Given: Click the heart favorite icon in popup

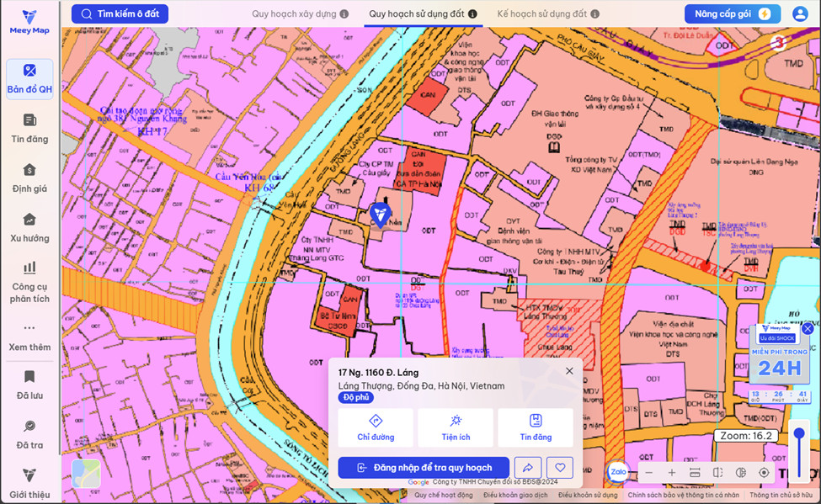Looking at the screenshot, I should 559,468.
